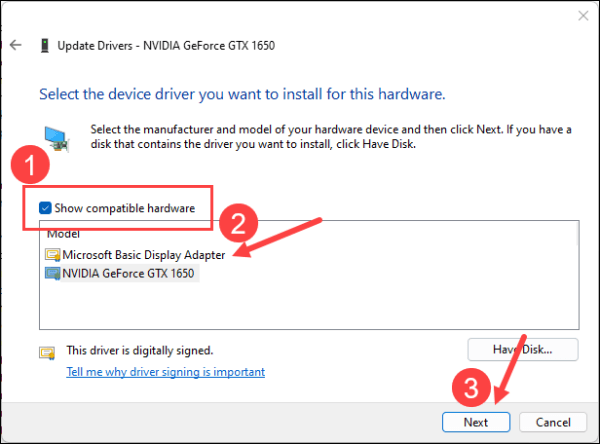
Task: Go back using the back arrow
Action: (x=16, y=46)
